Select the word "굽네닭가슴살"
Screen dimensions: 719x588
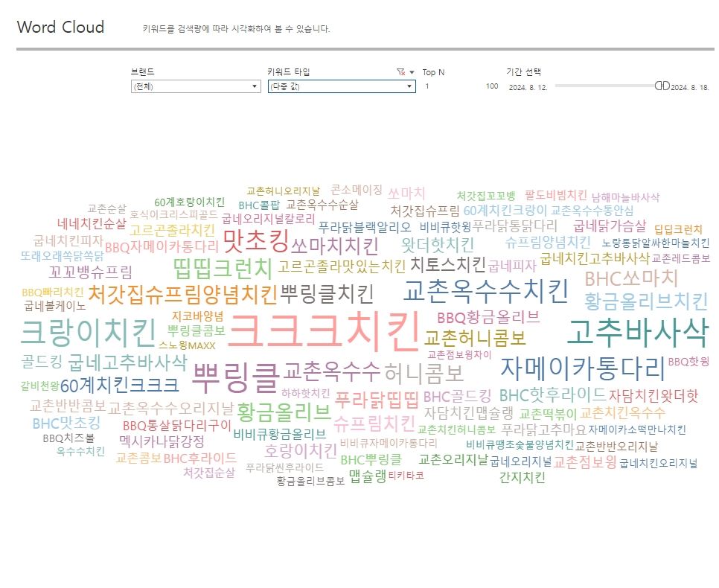click(610, 226)
